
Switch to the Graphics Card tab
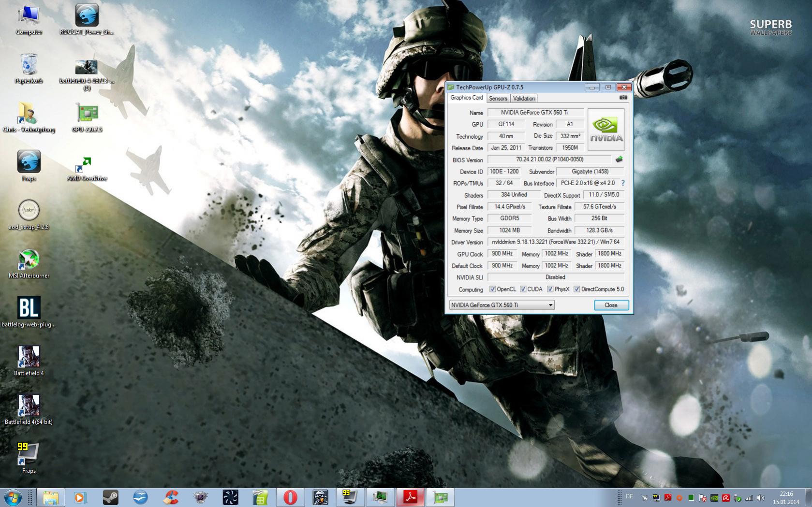click(x=466, y=98)
